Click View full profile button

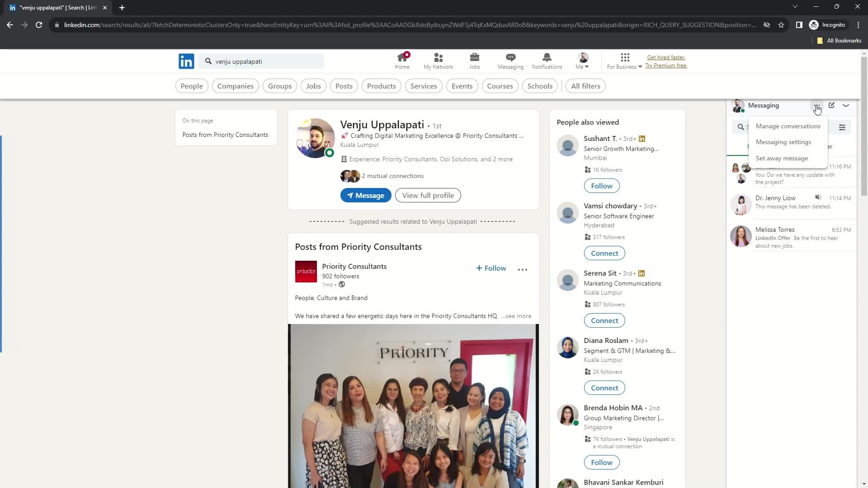pos(428,196)
